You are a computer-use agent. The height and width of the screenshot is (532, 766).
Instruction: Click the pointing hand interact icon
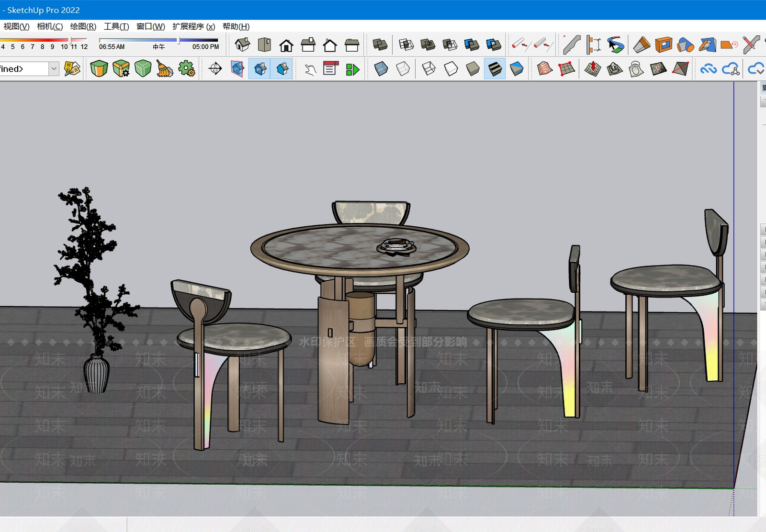(310, 69)
